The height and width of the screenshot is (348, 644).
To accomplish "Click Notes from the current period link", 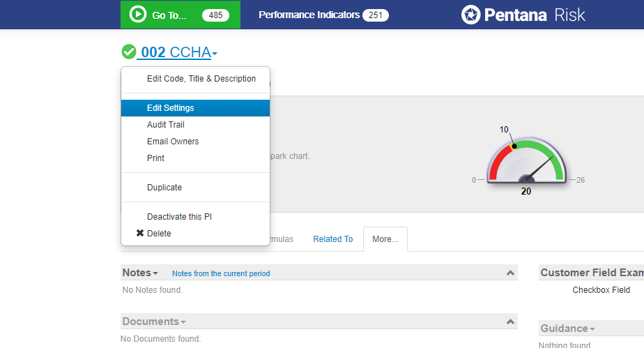I will (221, 273).
